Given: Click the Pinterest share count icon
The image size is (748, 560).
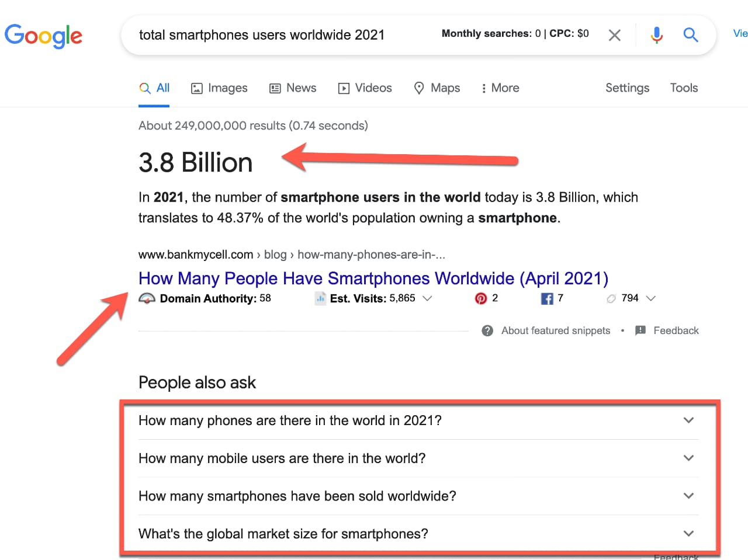Looking at the screenshot, I should pos(480,298).
